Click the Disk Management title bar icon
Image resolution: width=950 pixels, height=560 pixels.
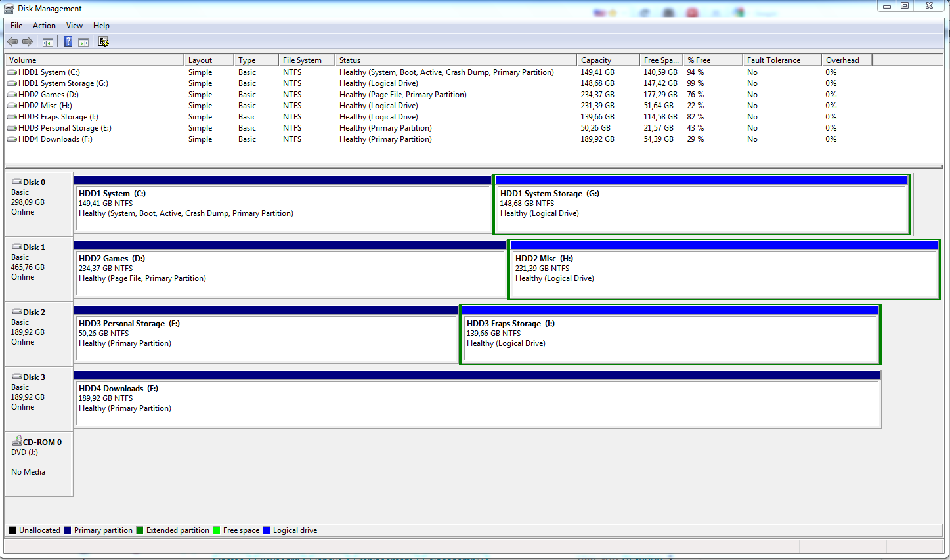click(x=9, y=9)
